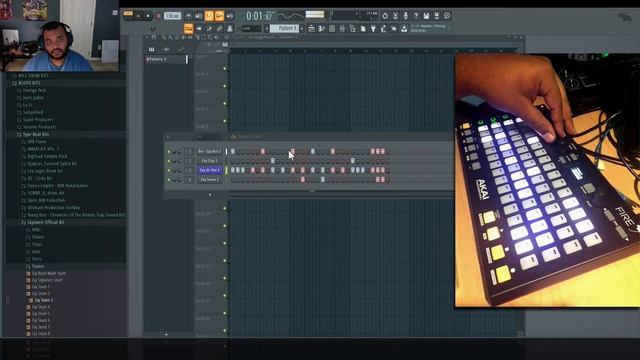Click the Zay Snare 2 channel button
The height and width of the screenshot is (360, 640).
coord(209,180)
